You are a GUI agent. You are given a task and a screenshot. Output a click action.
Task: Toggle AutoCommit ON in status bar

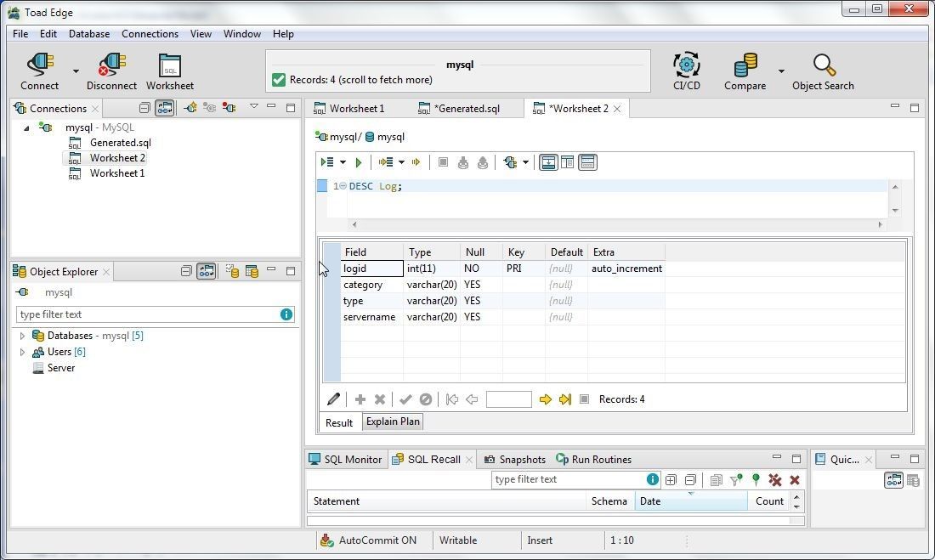click(369, 540)
